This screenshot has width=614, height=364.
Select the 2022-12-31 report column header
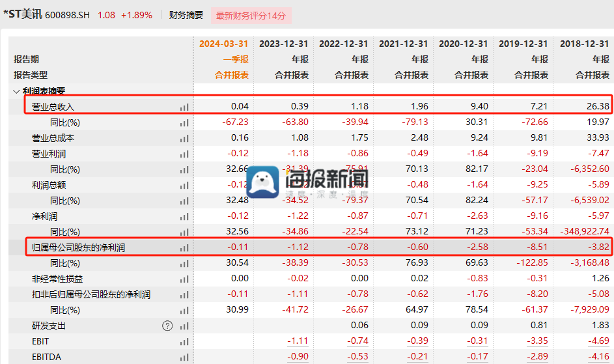tap(343, 44)
